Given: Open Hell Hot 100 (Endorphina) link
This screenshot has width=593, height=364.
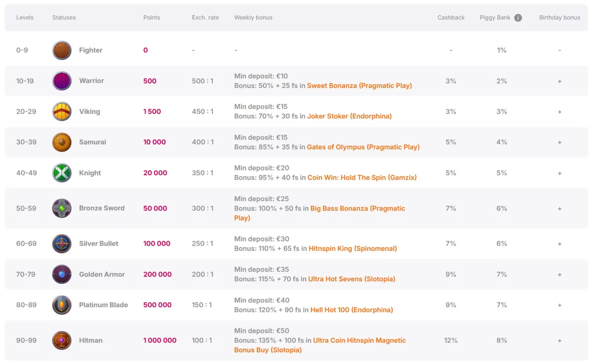Looking at the screenshot, I should coord(351,310).
